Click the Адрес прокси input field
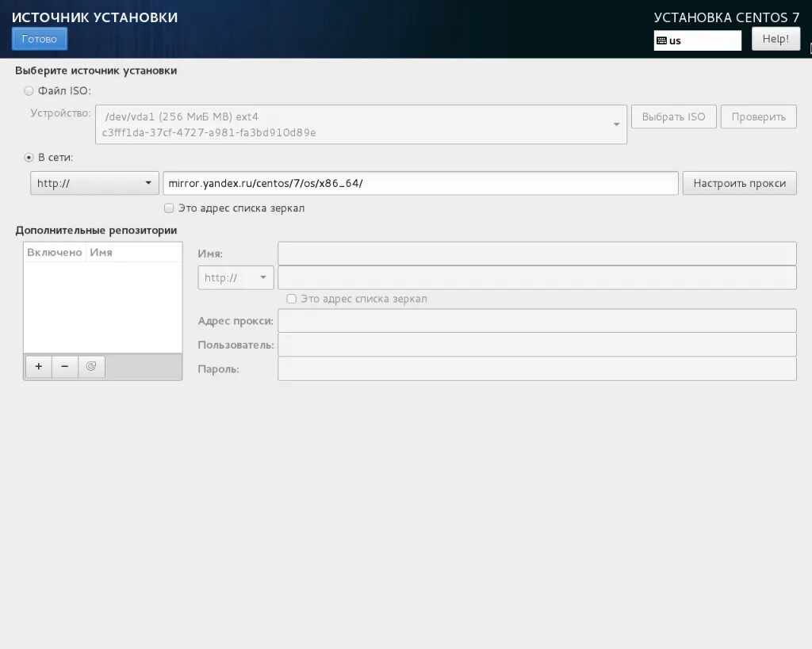Image resolution: width=812 pixels, height=649 pixels. [537, 321]
